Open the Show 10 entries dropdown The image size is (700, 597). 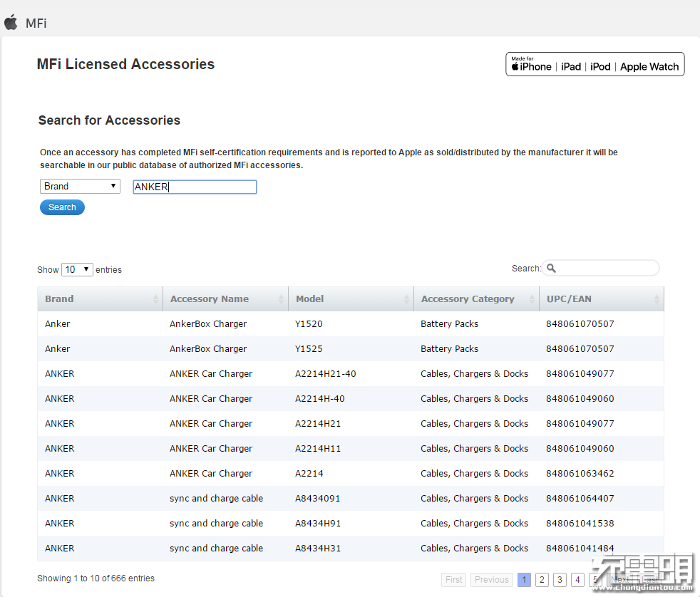pyautogui.click(x=77, y=269)
